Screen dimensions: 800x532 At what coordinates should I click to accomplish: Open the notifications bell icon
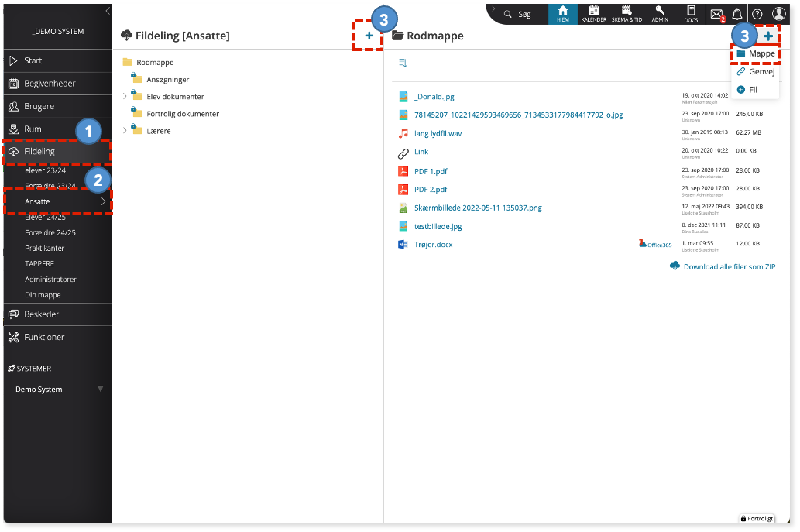[x=737, y=14]
